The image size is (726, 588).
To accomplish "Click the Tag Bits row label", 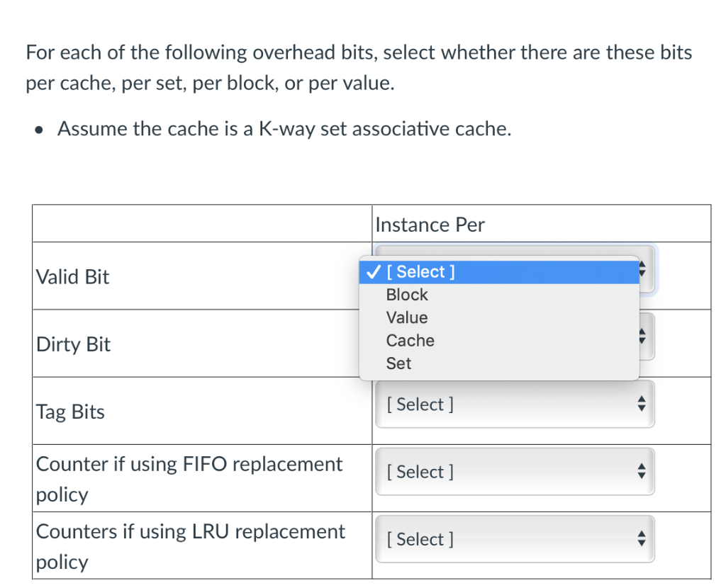I will (70, 412).
